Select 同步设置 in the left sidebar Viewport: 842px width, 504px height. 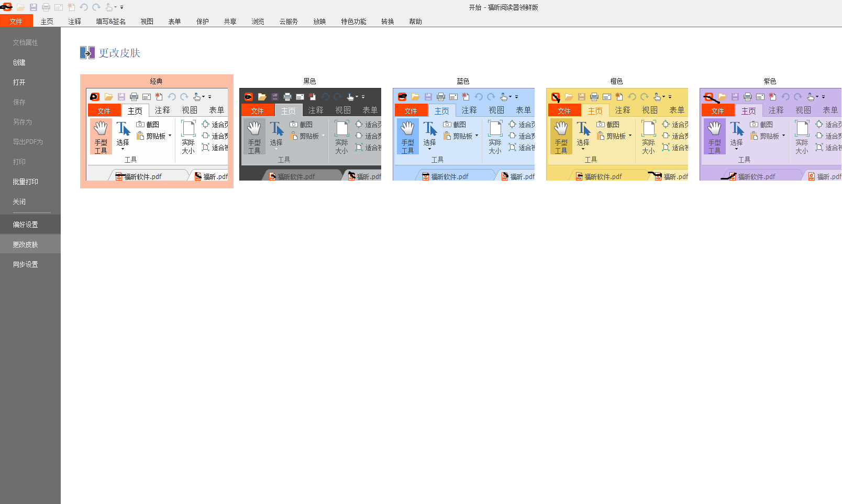coord(26,264)
